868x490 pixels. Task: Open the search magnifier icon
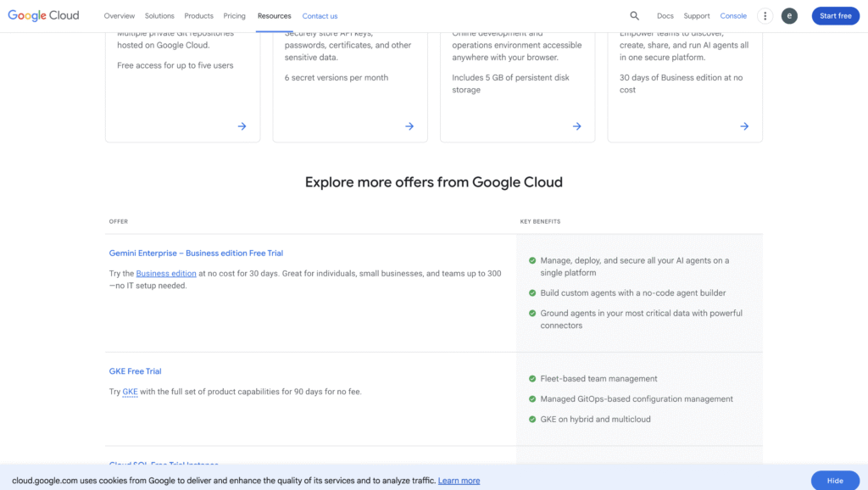[x=635, y=15]
